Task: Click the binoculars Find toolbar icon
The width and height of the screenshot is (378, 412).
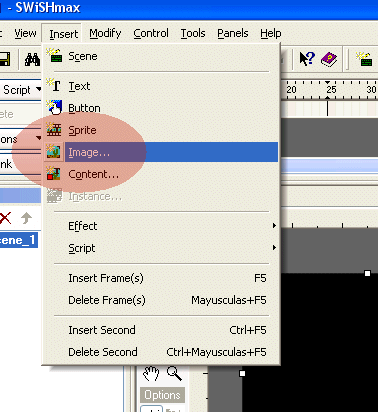Action: [x=32, y=59]
